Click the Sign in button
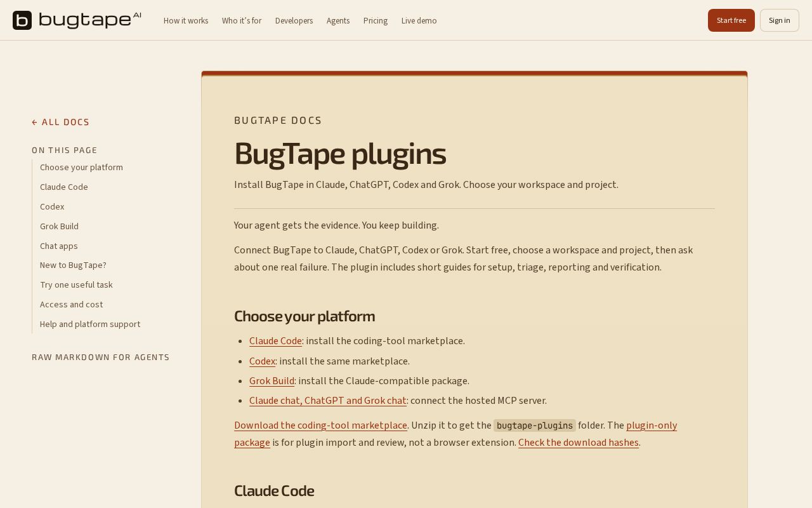The image size is (812, 508). pyautogui.click(x=780, y=20)
